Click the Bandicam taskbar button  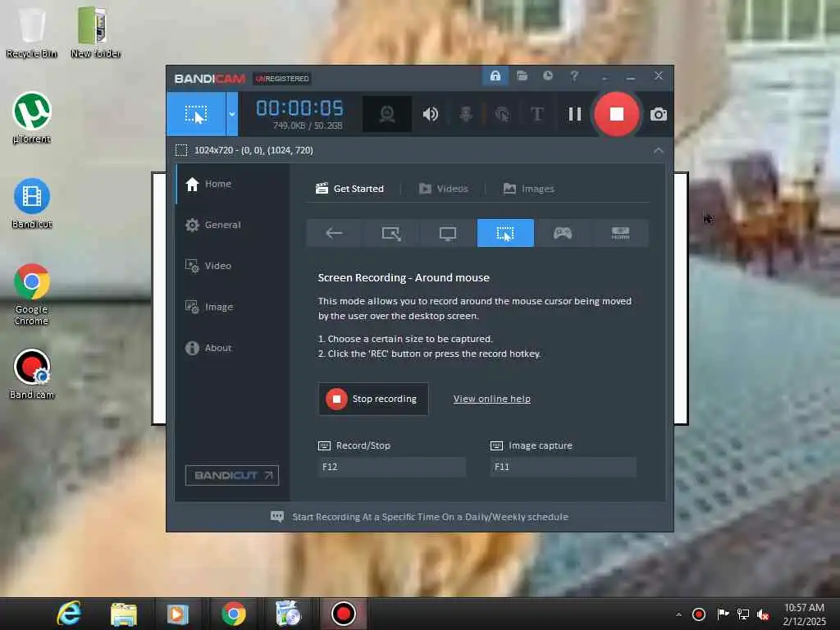coord(343,614)
